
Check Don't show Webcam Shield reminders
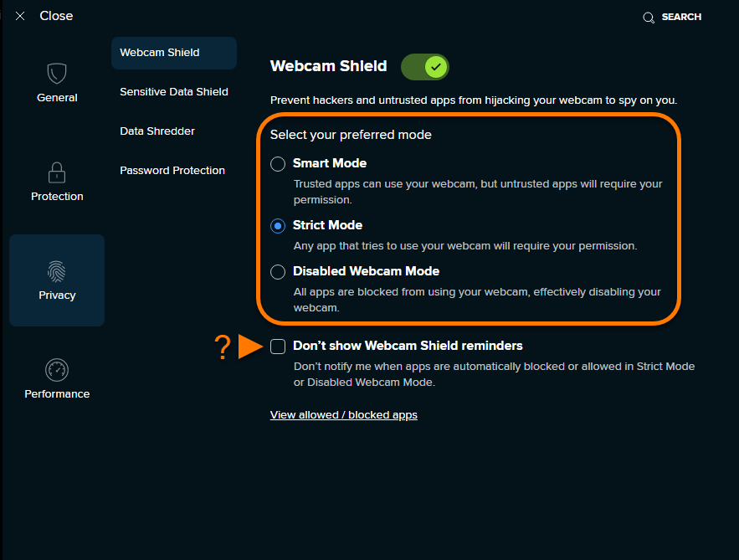(x=278, y=347)
